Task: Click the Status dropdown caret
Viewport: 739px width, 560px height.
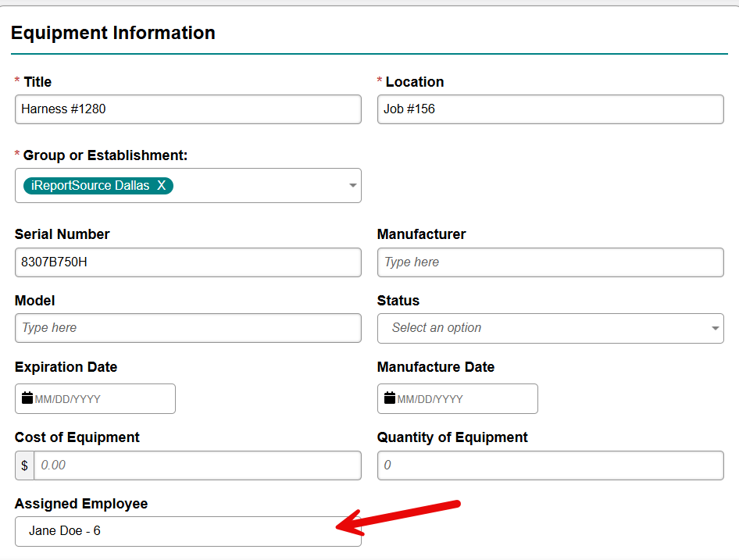Action: pos(715,328)
